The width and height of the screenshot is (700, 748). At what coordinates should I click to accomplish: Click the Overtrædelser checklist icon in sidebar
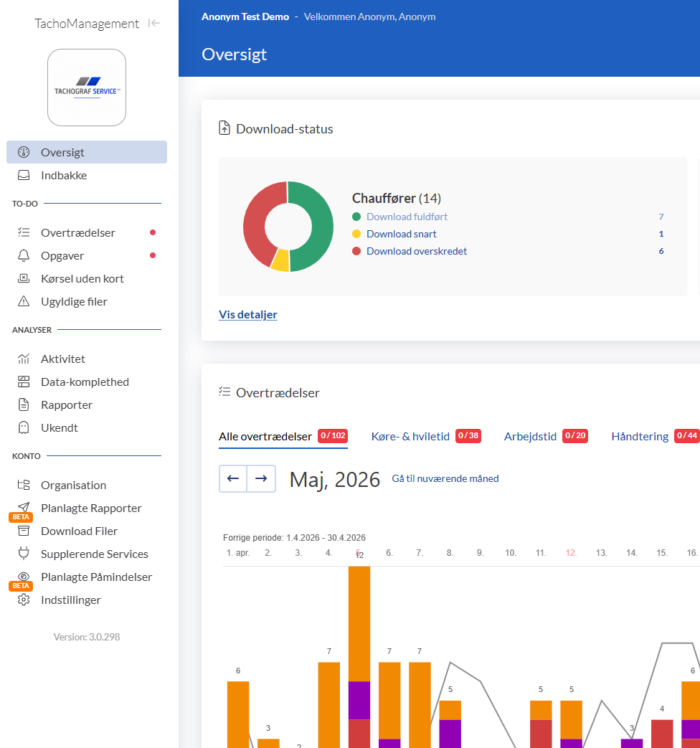(x=24, y=232)
